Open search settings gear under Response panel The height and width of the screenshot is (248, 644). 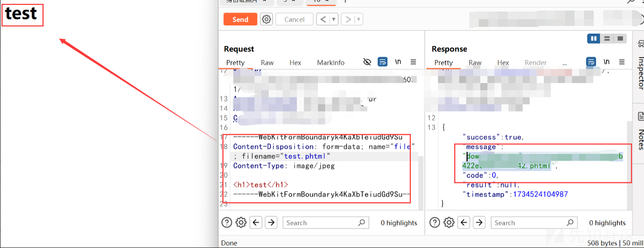(449, 223)
